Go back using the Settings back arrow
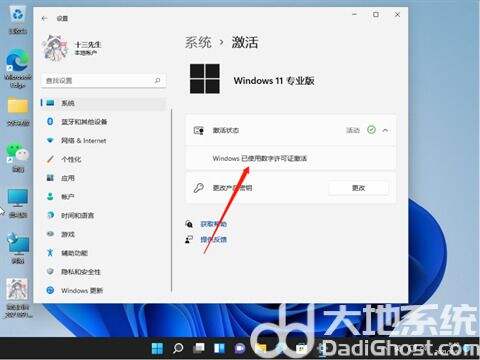The height and width of the screenshot is (360, 480). pyautogui.click(x=44, y=19)
